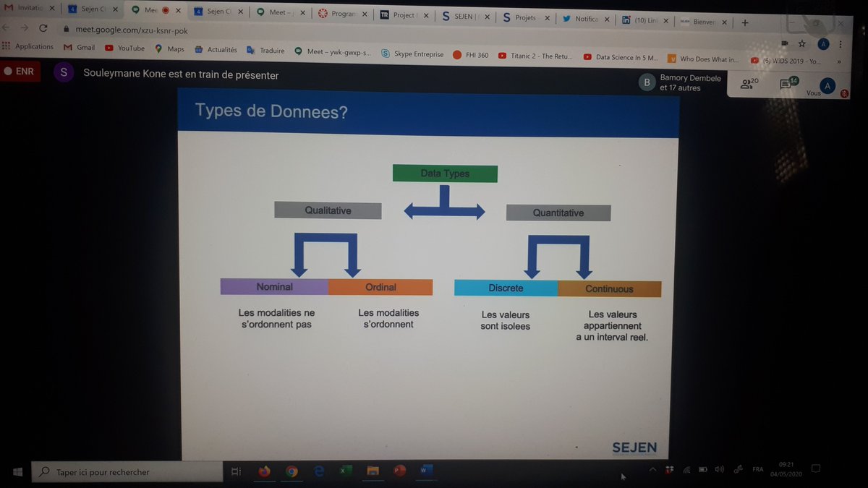
Task: Click the Taper ici pour rechercher box
Action: pos(127,472)
